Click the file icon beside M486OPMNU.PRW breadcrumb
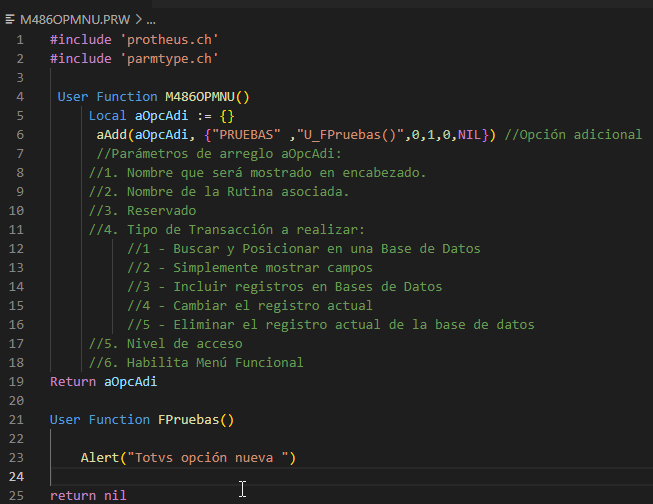 [10, 20]
